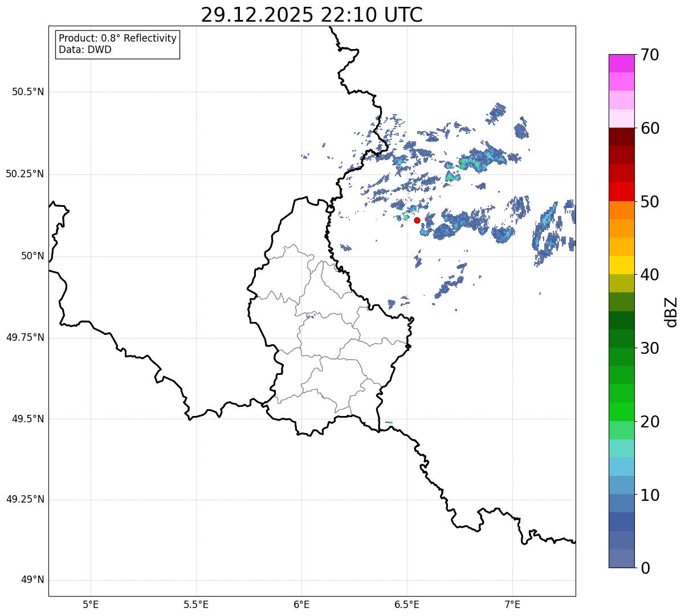Click the "dBZ" colorbar axis label
The height and width of the screenshot is (616, 685).
coord(671,312)
